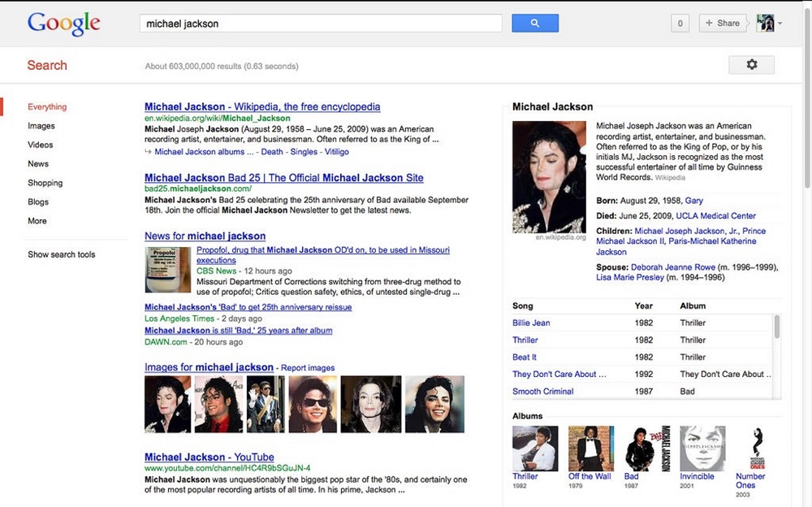Image resolution: width=812 pixels, height=507 pixels.
Task: Click the Off the Wall album title link
Action: (590, 476)
